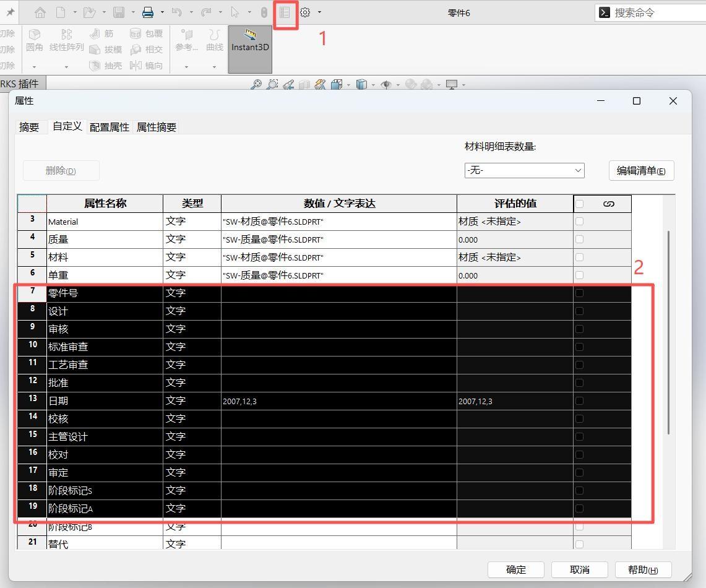Toggle the checkbox in the 材料 row
This screenshot has width=706, height=588.
coord(580,257)
